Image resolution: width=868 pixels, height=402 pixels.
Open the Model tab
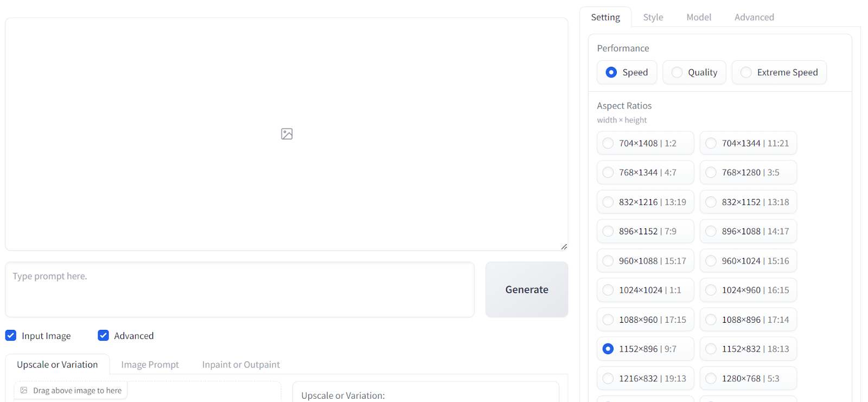tap(699, 17)
